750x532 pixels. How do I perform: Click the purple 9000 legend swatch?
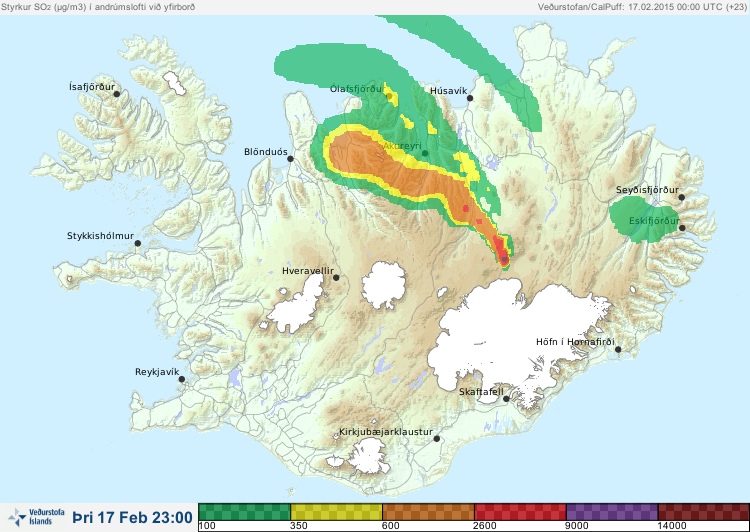[612, 512]
